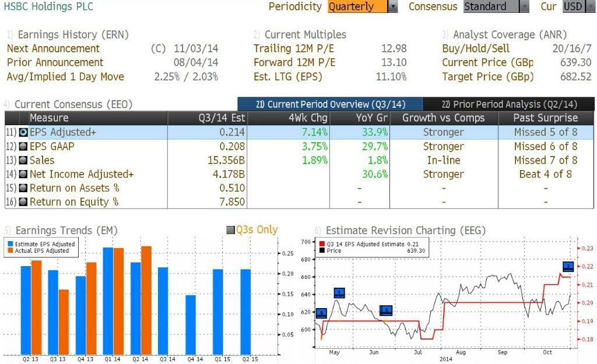The width and height of the screenshot is (597, 364).
Task: Click the Past Surprise column header
Action: (546, 118)
